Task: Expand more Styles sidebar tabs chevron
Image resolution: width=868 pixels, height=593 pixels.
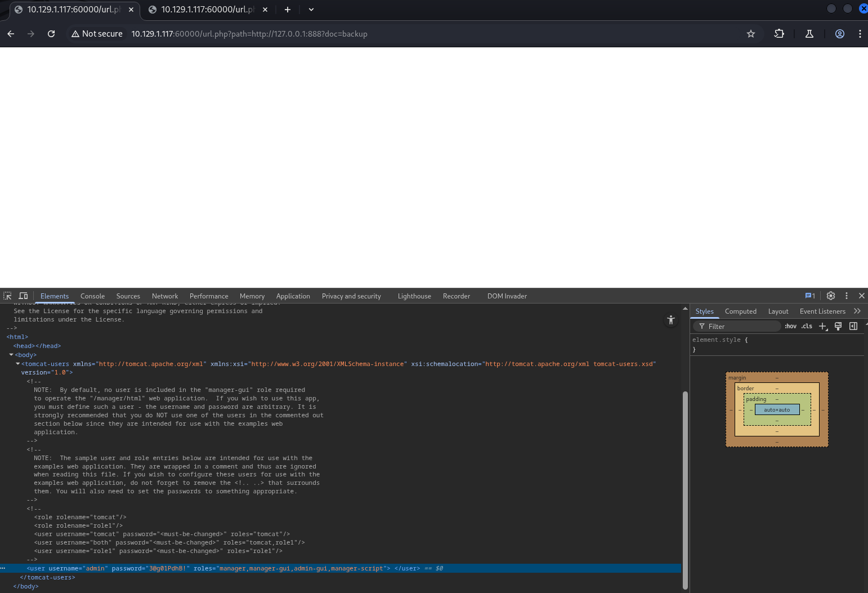Action: pyautogui.click(x=857, y=311)
